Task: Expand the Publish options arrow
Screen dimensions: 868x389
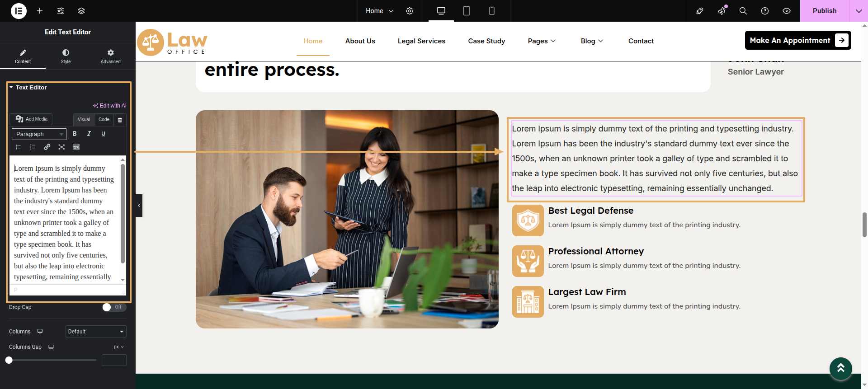Action: click(859, 11)
